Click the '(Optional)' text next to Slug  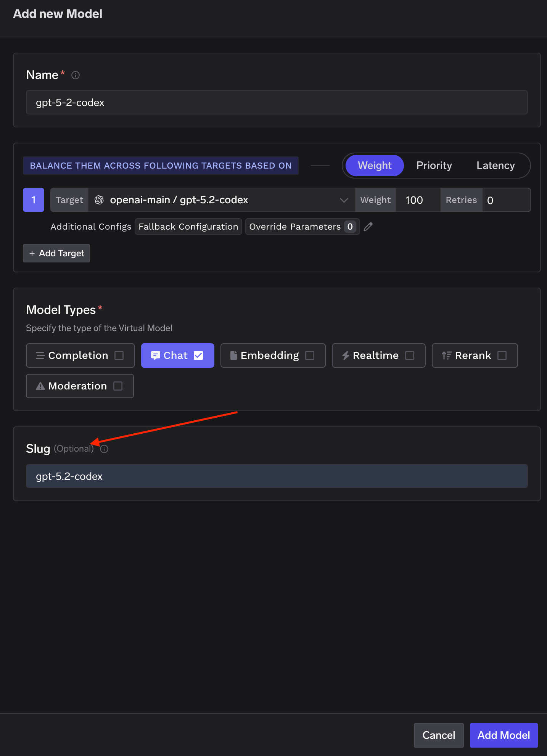(x=74, y=449)
